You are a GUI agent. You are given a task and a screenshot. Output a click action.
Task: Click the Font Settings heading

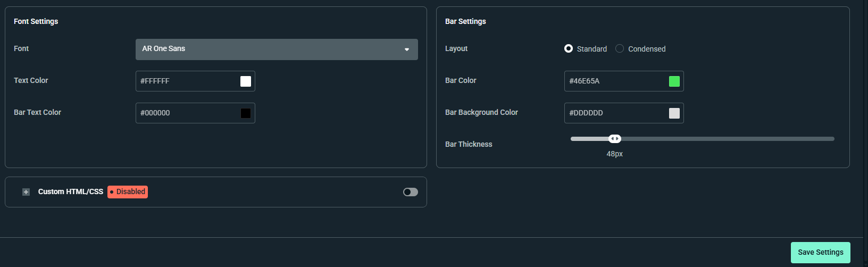point(36,21)
